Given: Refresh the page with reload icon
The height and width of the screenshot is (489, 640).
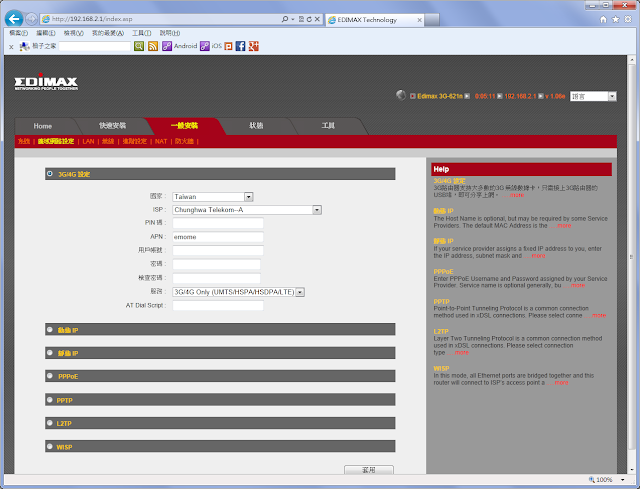Looking at the screenshot, I should pos(309,19).
